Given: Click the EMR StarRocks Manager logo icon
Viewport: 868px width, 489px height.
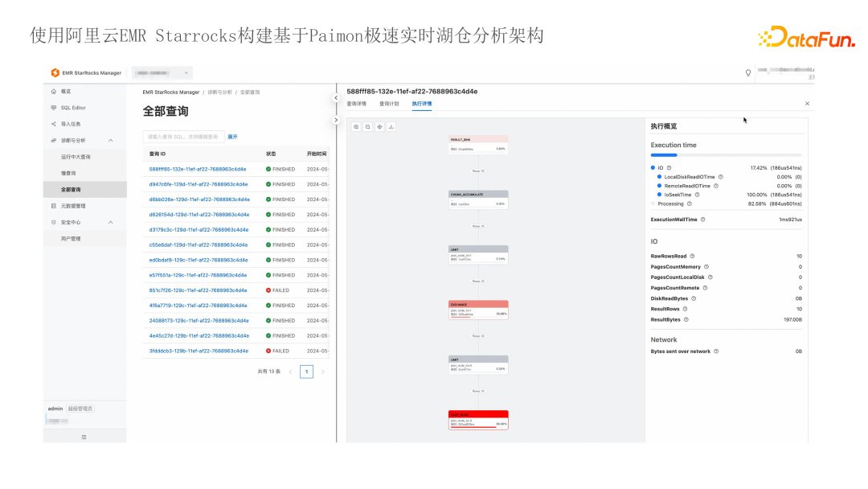Looking at the screenshot, I should (x=55, y=72).
